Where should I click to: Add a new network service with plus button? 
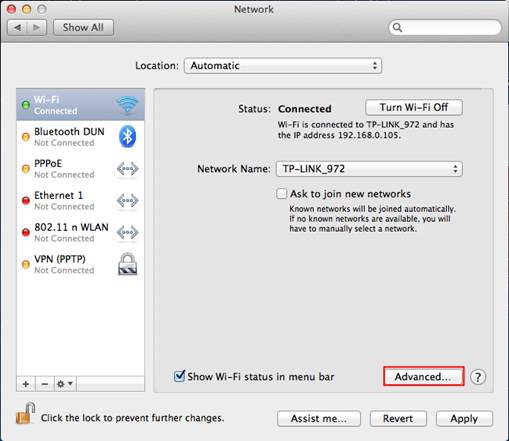(x=26, y=384)
